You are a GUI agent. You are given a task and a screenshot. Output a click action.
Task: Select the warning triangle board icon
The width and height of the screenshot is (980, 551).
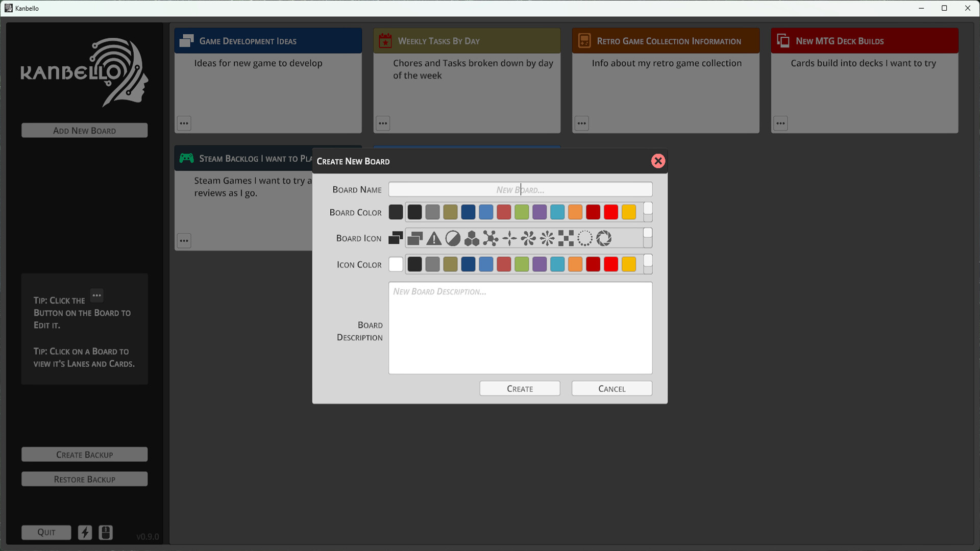[433, 238]
